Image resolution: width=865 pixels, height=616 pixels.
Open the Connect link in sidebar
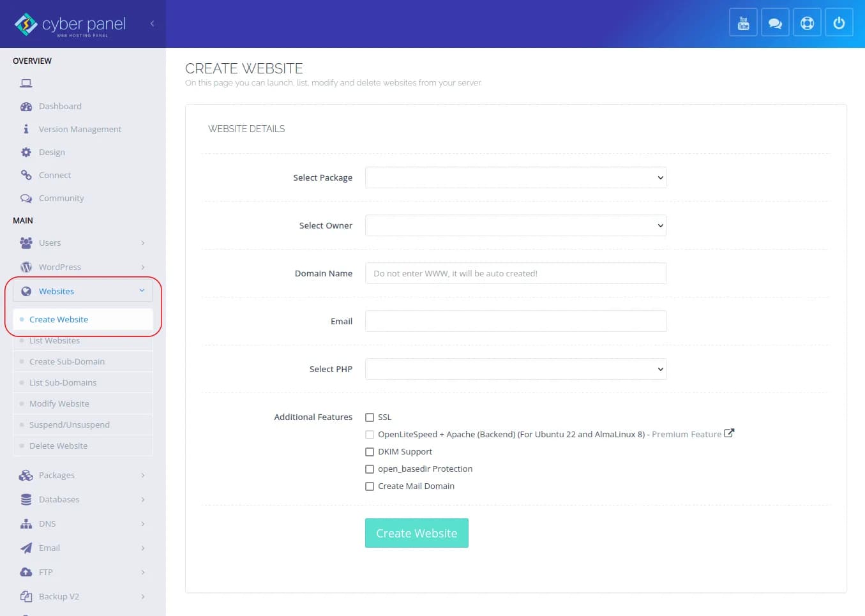tap(55, 175)
